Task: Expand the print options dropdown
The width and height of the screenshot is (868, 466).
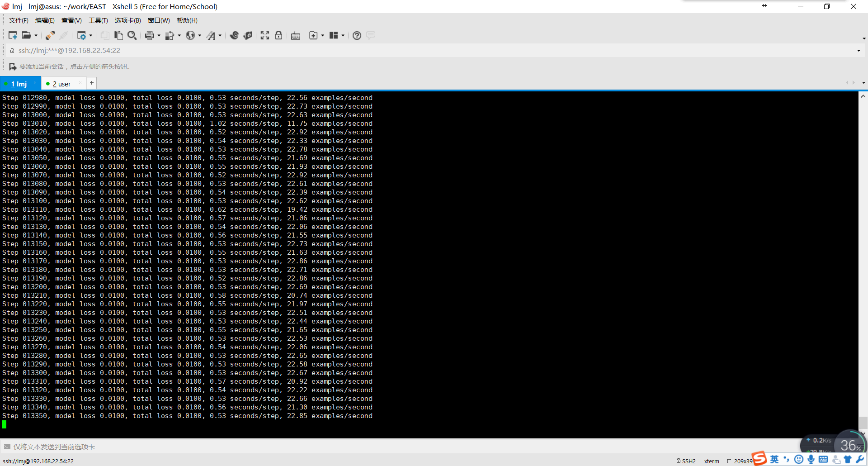Action: click(158, 35)
